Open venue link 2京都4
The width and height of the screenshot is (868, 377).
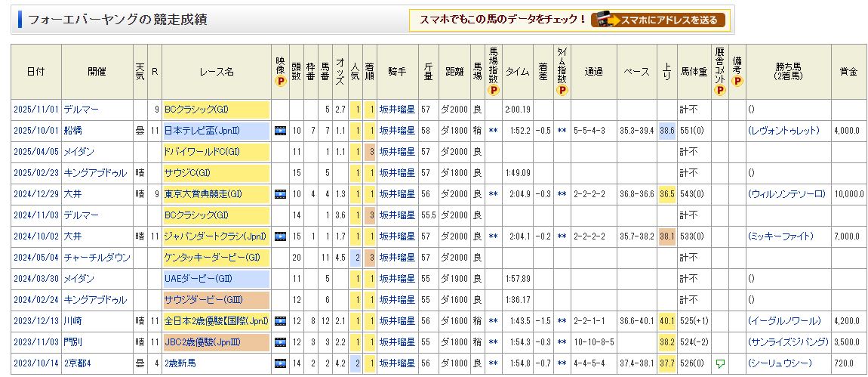tap(79, 363)
